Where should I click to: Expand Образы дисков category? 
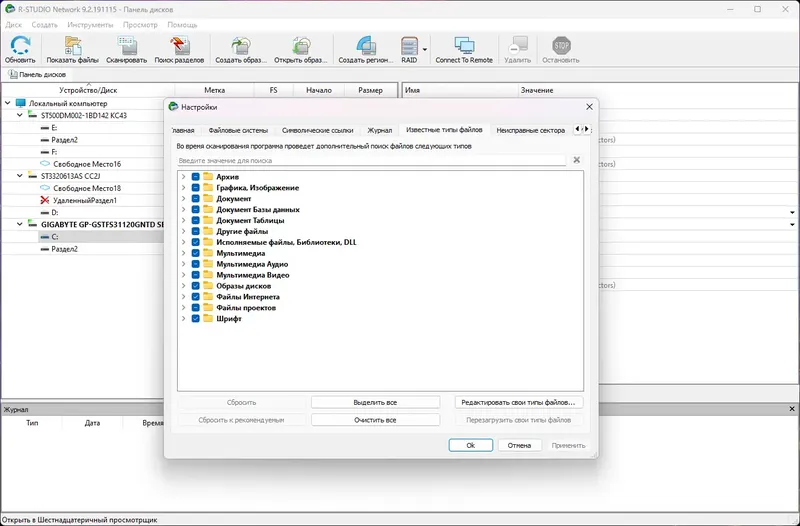tap(183, 286)
